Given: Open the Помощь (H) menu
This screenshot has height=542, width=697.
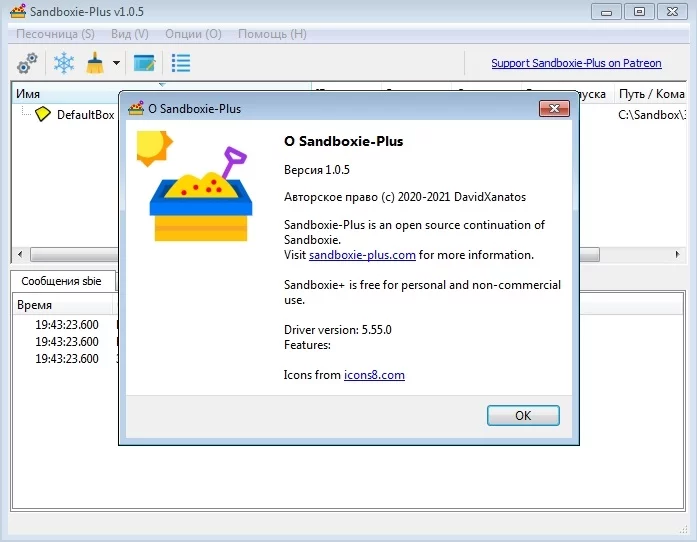Looking at the screenshot, I should click(272, 34).
